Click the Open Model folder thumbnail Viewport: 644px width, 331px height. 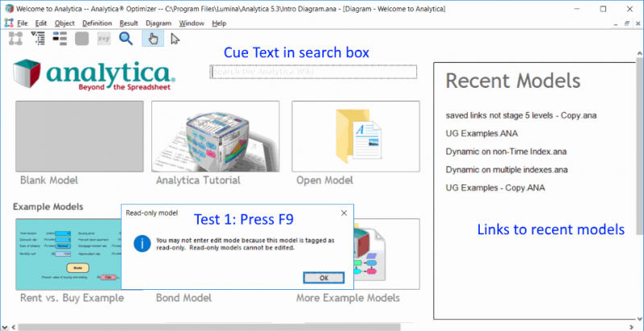click(x=356, y=136)
